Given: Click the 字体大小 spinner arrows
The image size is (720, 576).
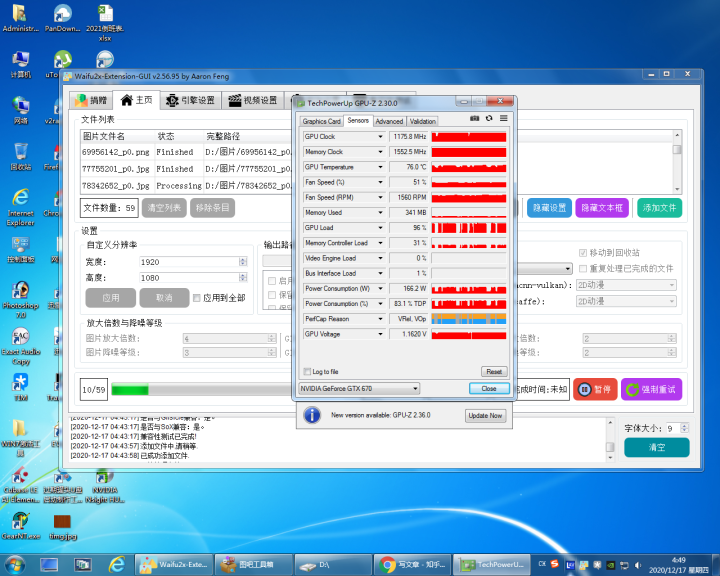Looking at the screenshot, I should pos(684,428).
